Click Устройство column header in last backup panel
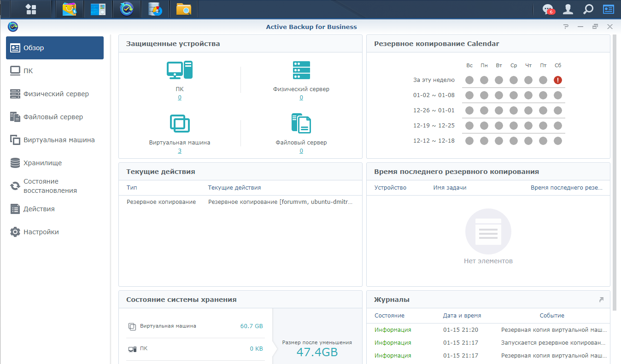621x364 pixels. (x=390, y=188)
